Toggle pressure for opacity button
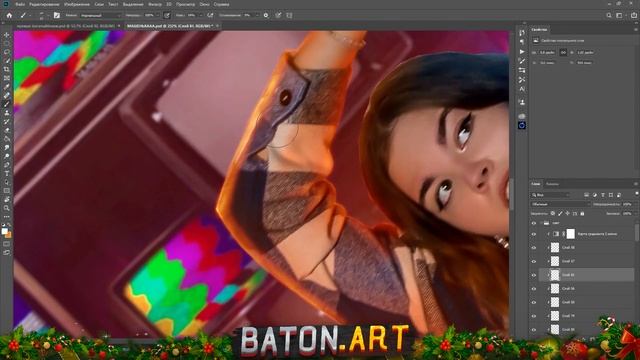 click(167, 16)
